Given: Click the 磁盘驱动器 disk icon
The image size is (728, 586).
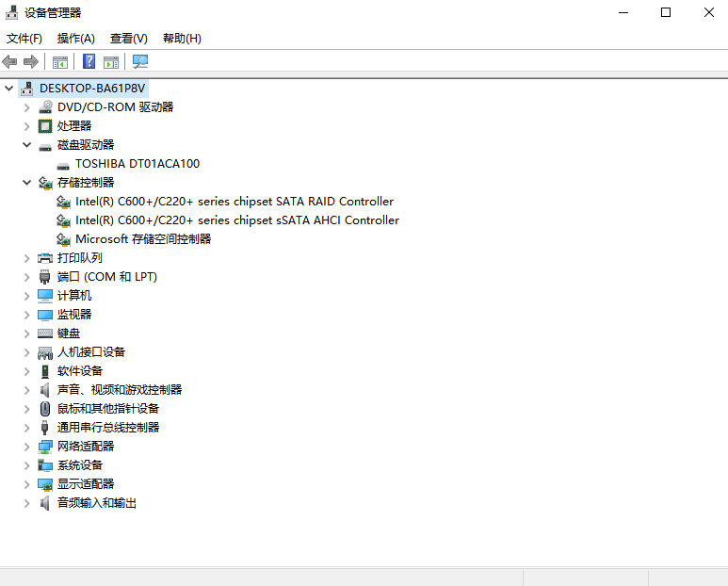Looking at the screenshot, I should pyautogui.click(x=45, y=147).
